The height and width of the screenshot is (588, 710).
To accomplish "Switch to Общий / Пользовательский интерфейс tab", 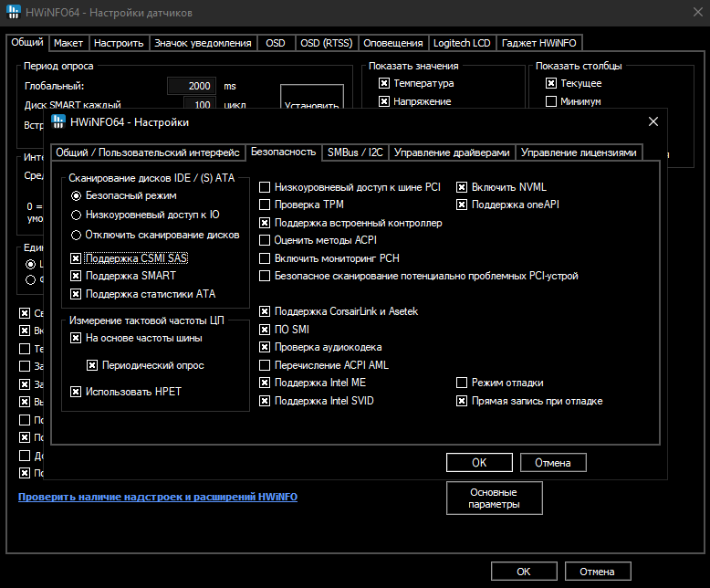I will (147, 152).
